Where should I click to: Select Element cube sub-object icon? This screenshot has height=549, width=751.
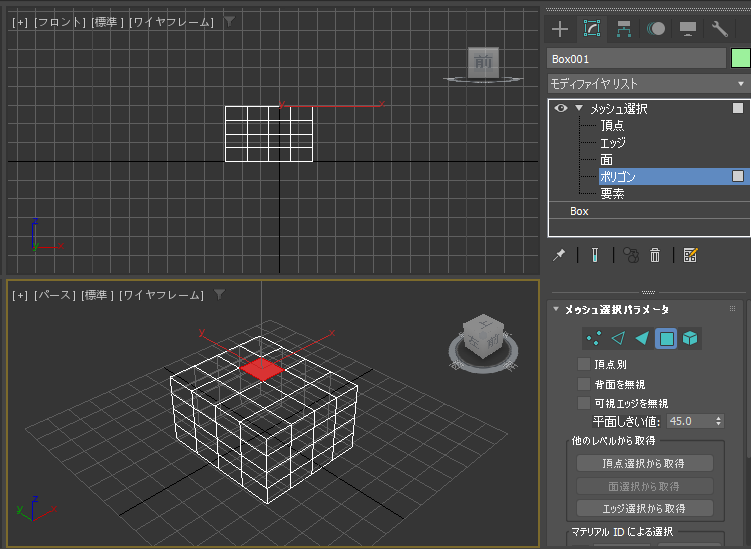690,338
